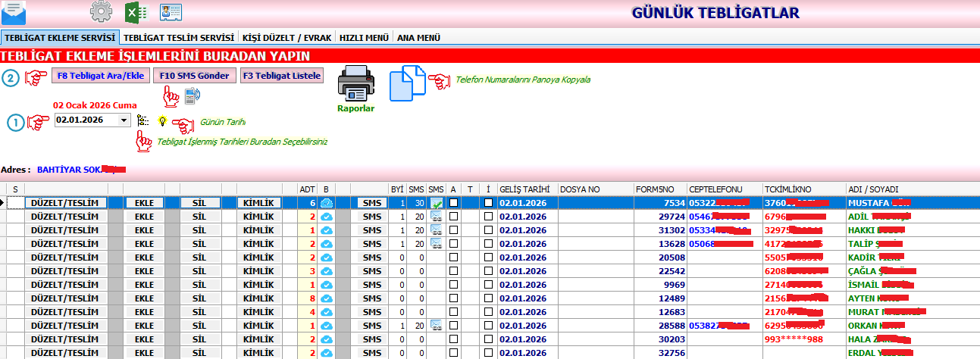Open Raporlar using the printer icon
This screenshot has height=359, width=980.
coord(355,84)
